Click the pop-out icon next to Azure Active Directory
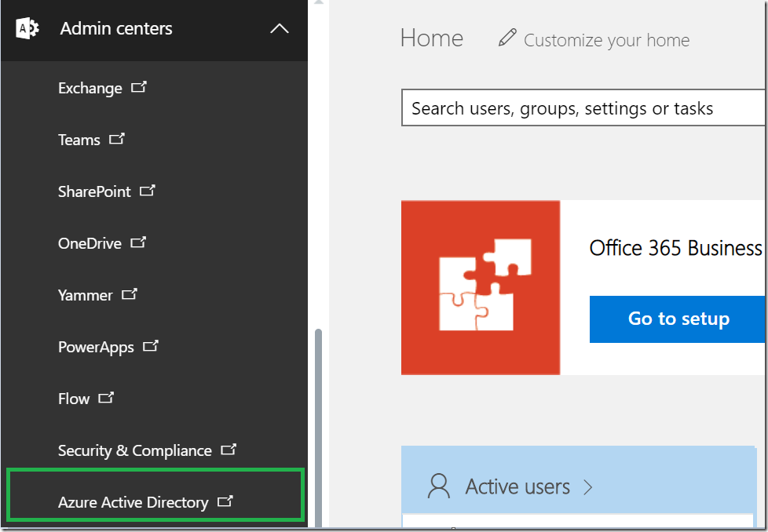The width and height of the screenshot is (768, 532). click(x=225, y=501)
